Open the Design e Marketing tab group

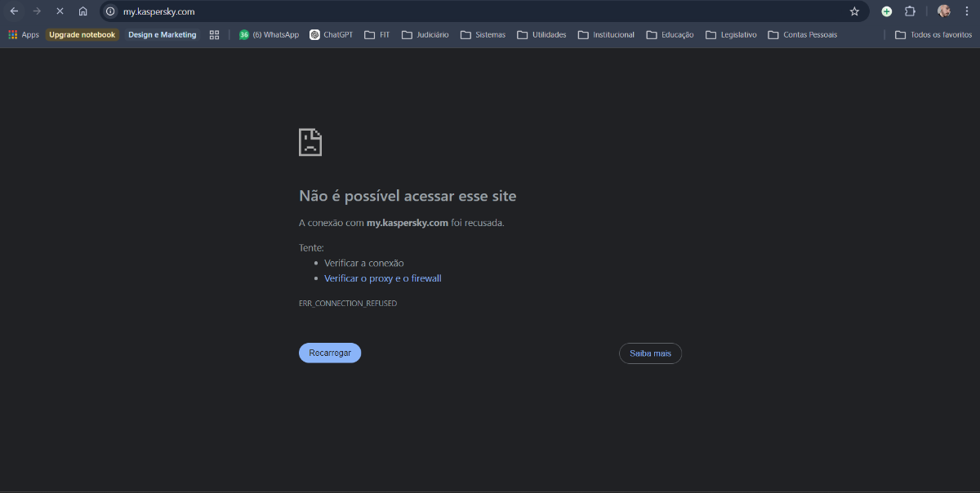(162, 35)
